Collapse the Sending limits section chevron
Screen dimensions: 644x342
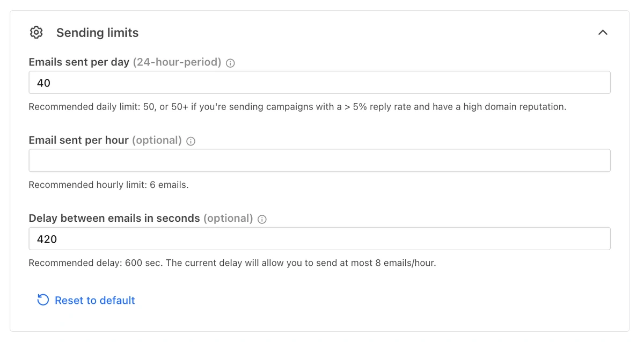click(603, 32)
